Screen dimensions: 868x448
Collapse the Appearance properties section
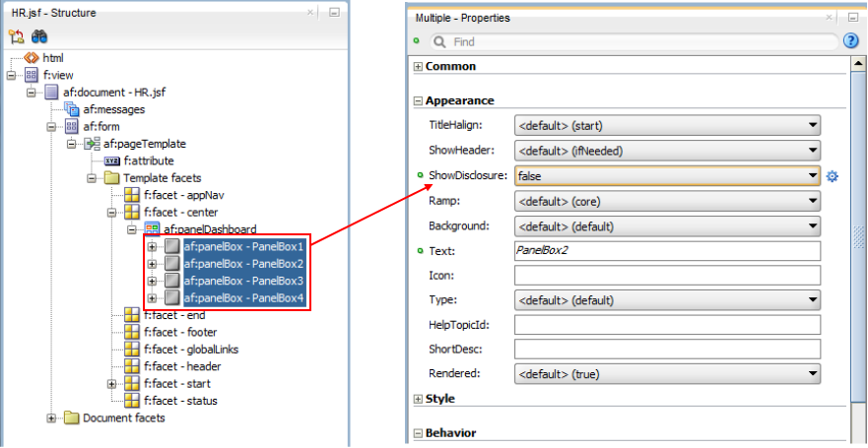click(x=419, y=100)
